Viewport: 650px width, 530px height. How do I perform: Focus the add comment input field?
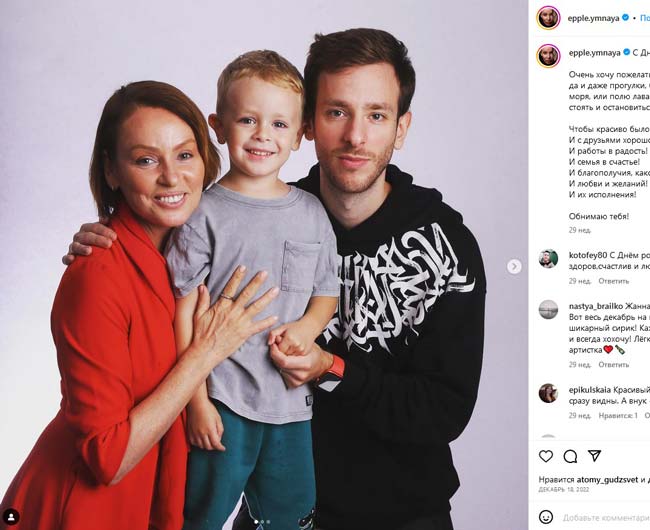point(606,518)
